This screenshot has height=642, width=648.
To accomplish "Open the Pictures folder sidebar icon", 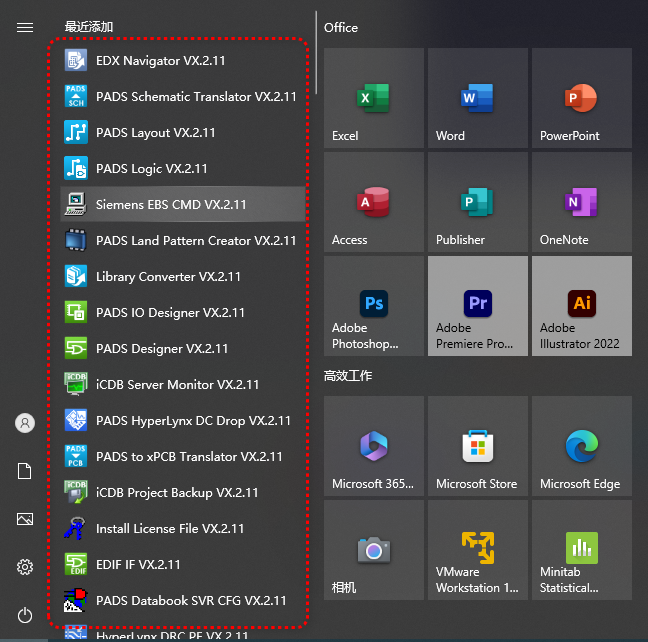I will (x=25, y=519).
